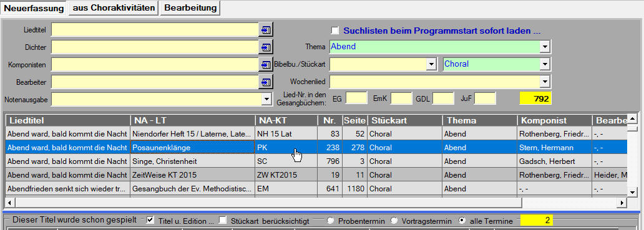Sort by the Stückart column header

pos(405,120)
